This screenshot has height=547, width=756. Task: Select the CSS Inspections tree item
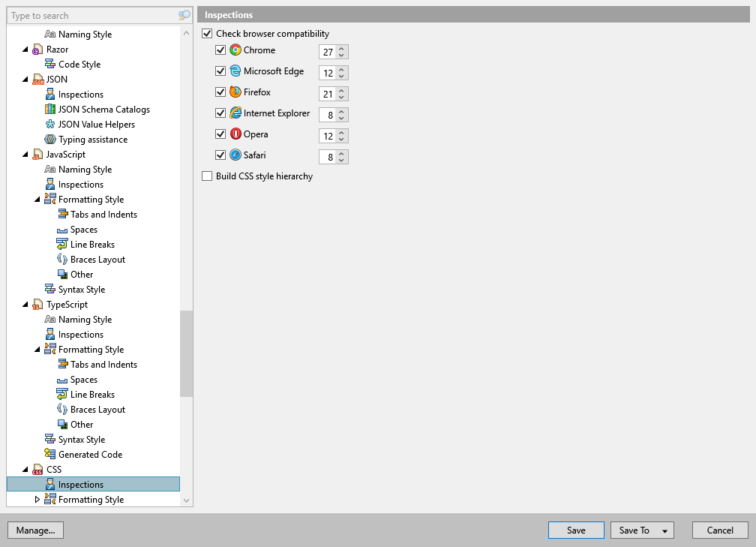pos(93,484)
